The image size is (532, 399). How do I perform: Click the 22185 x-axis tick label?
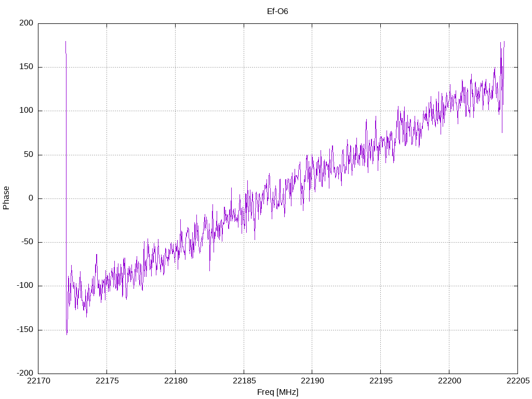pos(244,381)
